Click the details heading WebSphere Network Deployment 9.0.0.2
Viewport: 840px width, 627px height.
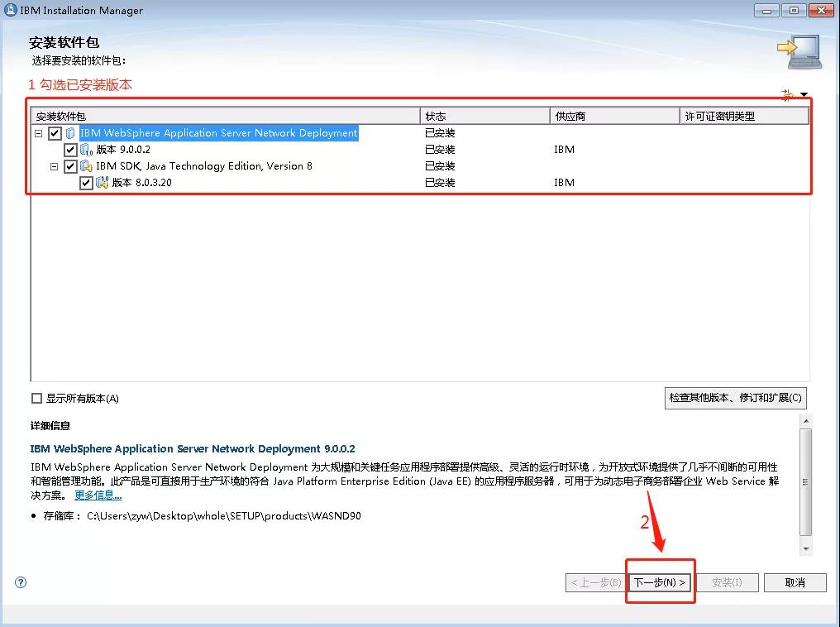(x=193, y=448)
